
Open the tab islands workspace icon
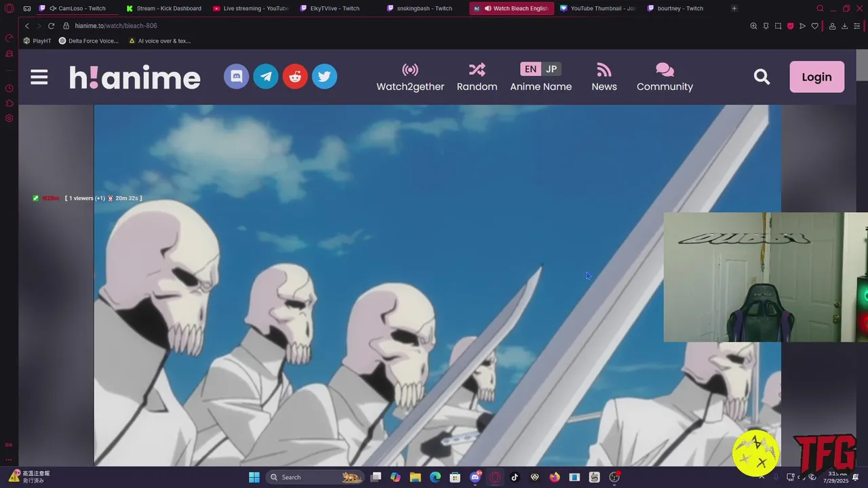[x=27, y=9]
